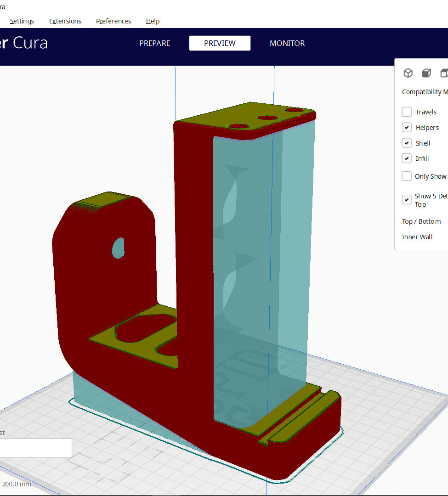Click the white text field at bottom left
The image size is (448, 496).
click(36, 448)
